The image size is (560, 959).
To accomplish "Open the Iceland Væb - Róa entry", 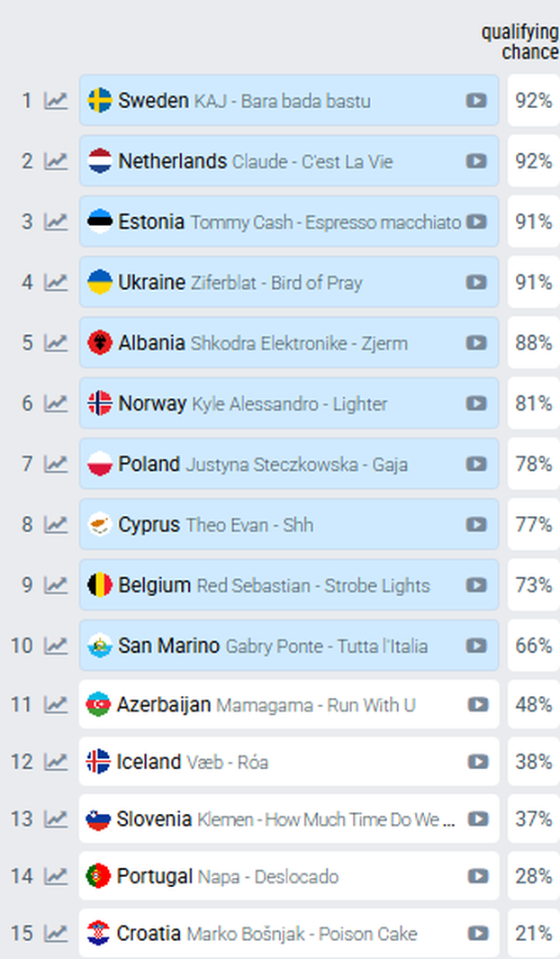I will [x=289, y=762].
